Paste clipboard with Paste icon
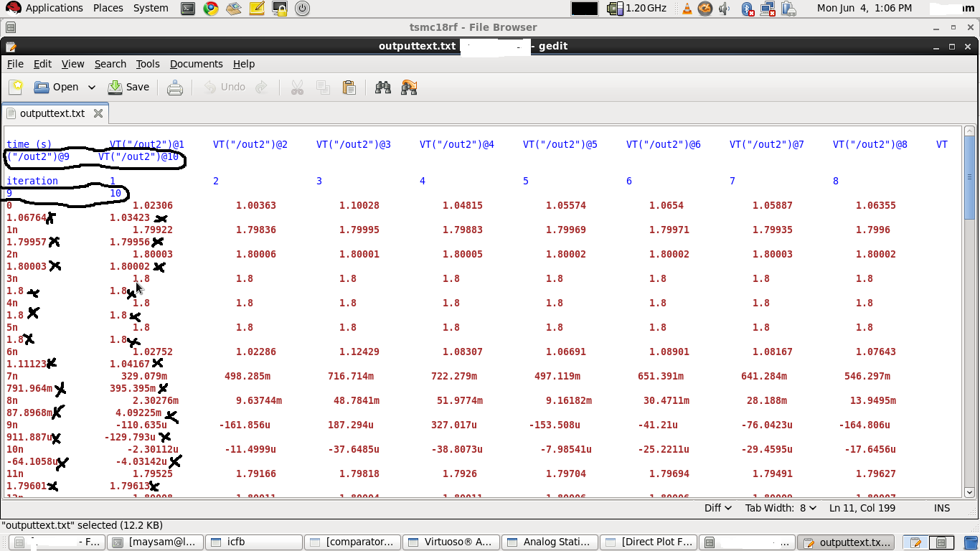The height and width of the screenshot is (551, 980). pos(349,88)
